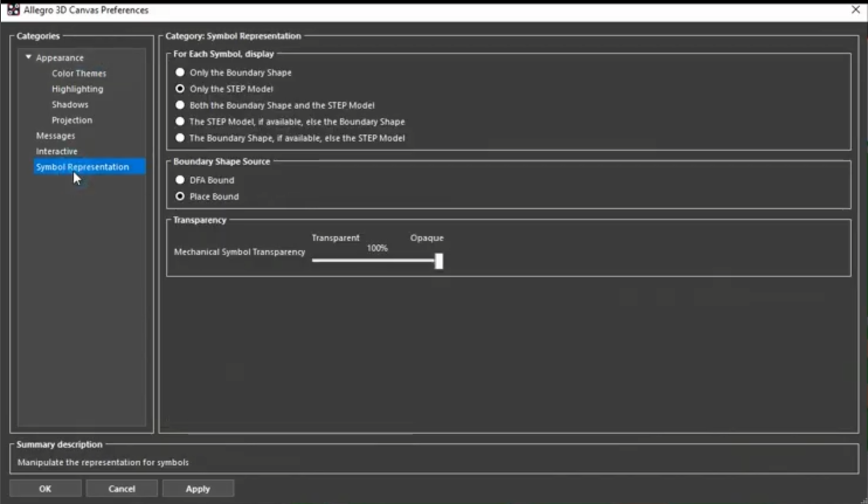Click the Mechanical Symbol Transparency slider handle
868x504 pixels.
tap(439, 261)
